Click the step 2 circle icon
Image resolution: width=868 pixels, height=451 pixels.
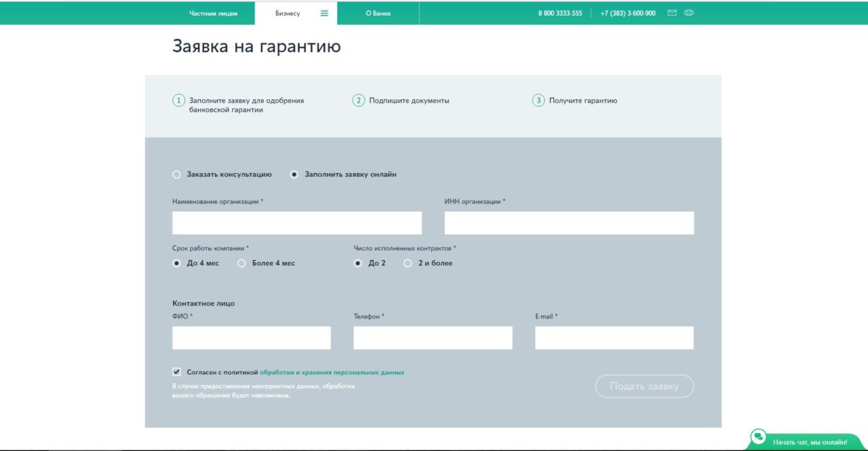click(x=359, y=101)
